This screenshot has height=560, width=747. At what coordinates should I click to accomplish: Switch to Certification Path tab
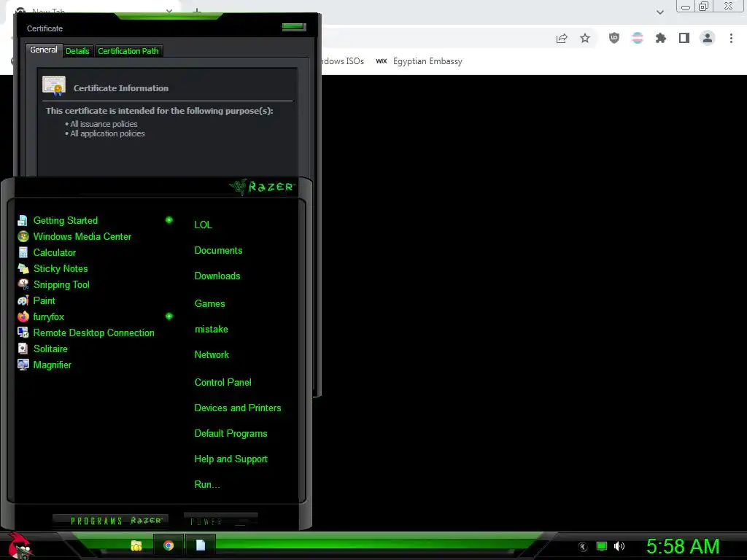click(128, 51)
